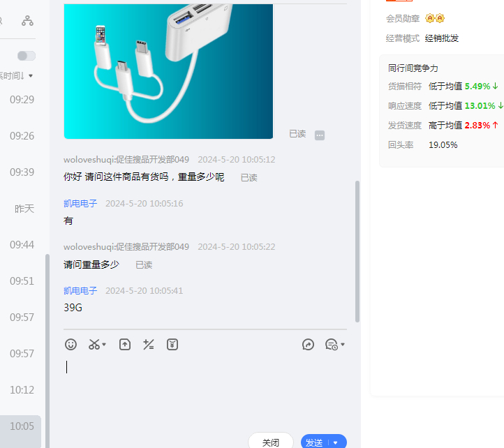The height and width of the screenshot is (448, 504).
Task: Select the conversation timestamped 10:05
Action: pos(22,426)
